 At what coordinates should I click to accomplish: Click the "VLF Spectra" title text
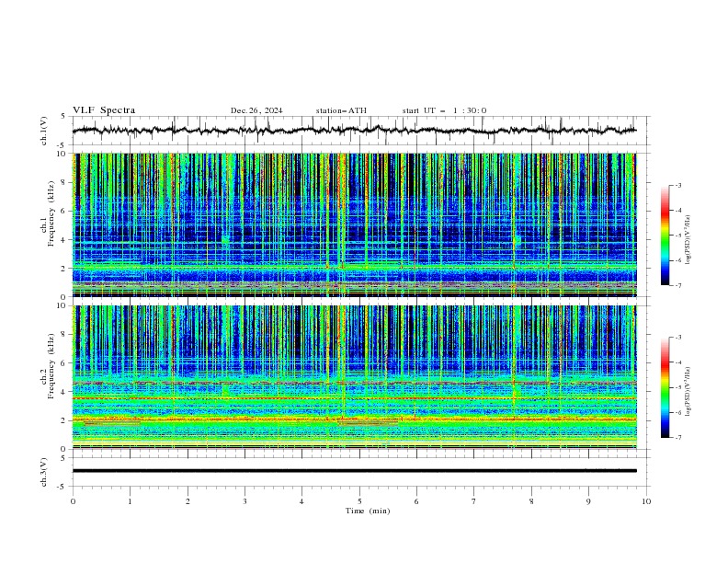click(x=104, y=110)
